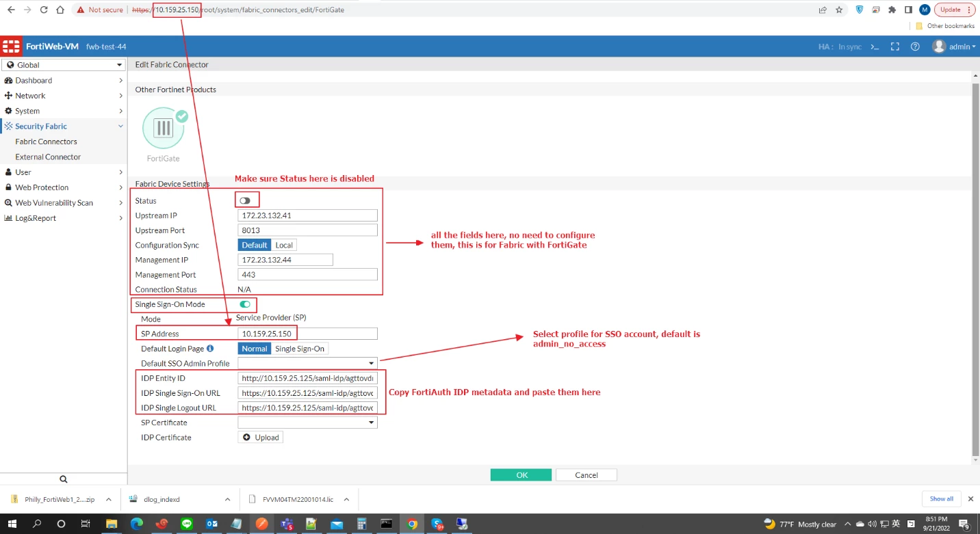This screenshot has height=534, width=980.
Task: Set Configuration Sync to Default
Action: [254, 245]
